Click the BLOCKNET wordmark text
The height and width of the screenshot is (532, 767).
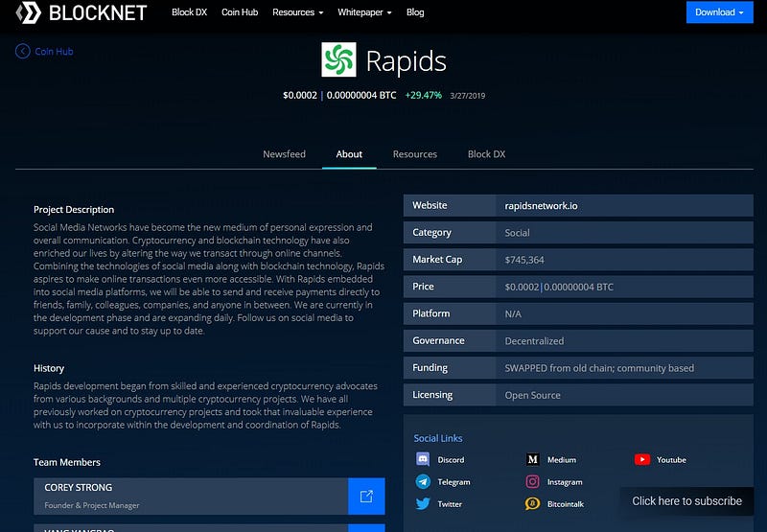pyautogui.click(x=98, y=12)
